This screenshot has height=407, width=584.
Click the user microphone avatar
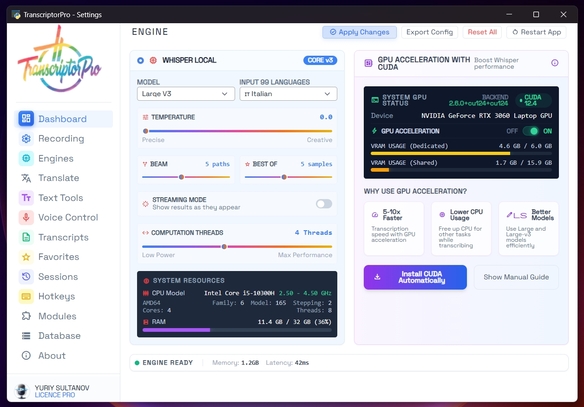(x=22, y=391)
